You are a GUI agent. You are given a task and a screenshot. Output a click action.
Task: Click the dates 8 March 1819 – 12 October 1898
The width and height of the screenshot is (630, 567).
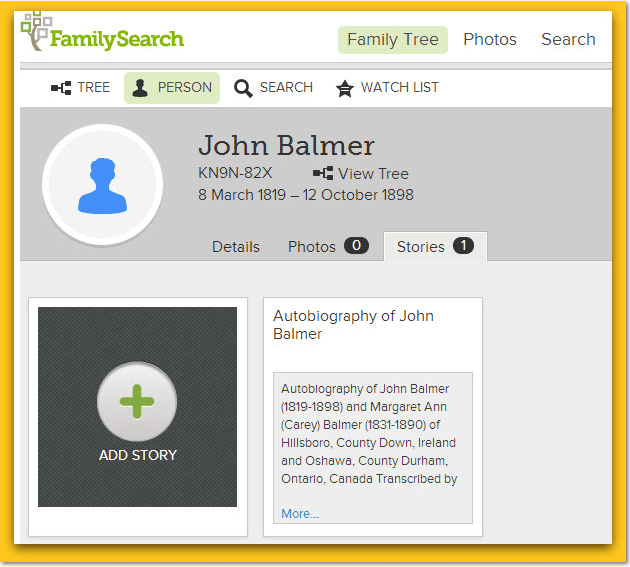tap(305, 195)
